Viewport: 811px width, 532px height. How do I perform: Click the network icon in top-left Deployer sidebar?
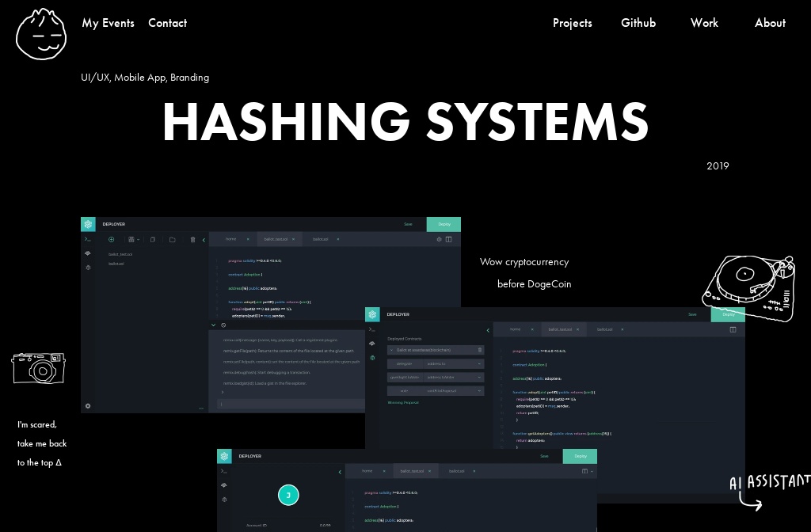tap(88, 253)
